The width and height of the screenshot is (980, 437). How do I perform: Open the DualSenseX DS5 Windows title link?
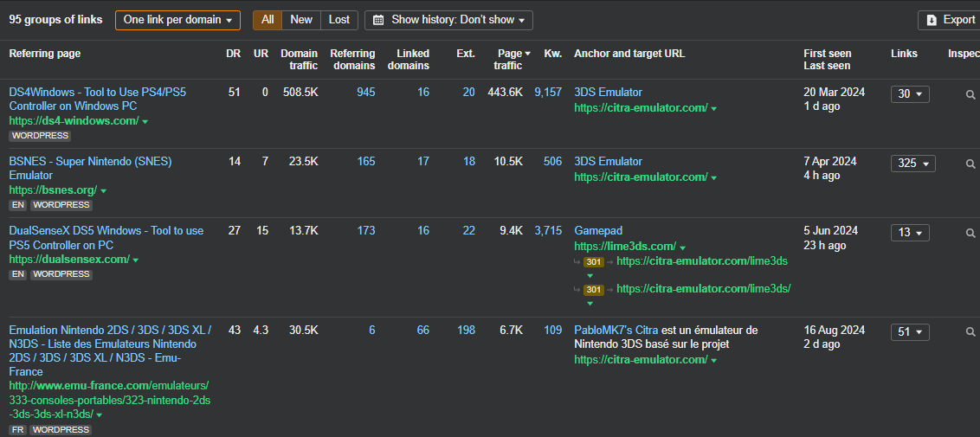point(106,238)
